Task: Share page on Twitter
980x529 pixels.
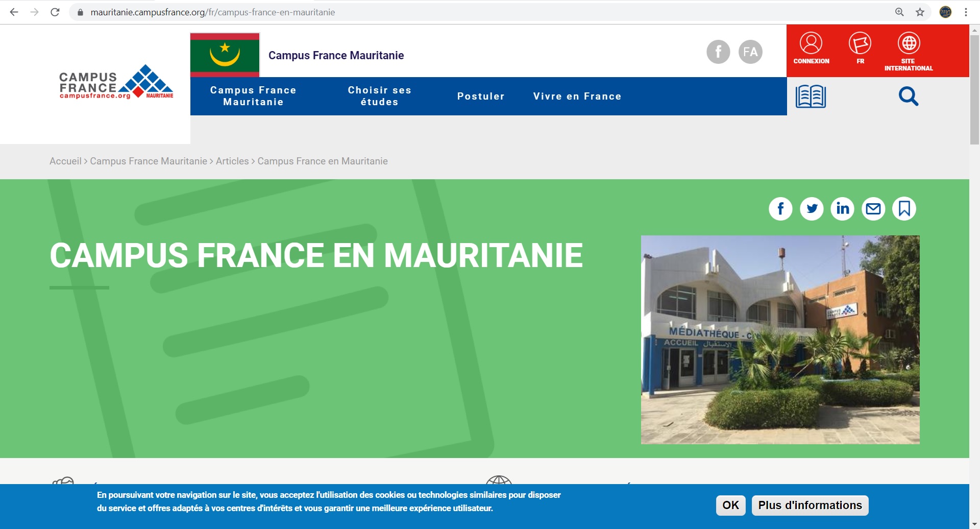Action: tap(812, 208)
